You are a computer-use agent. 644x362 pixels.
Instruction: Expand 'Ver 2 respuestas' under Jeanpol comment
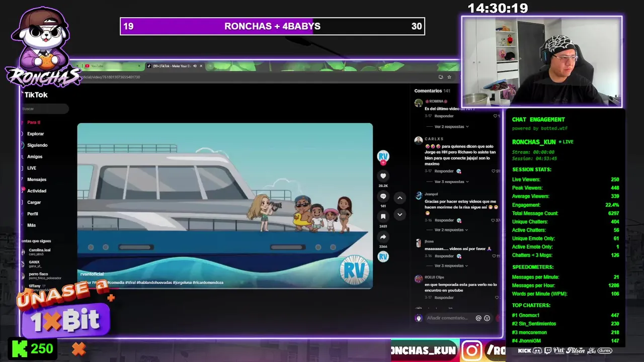point(451,230)
